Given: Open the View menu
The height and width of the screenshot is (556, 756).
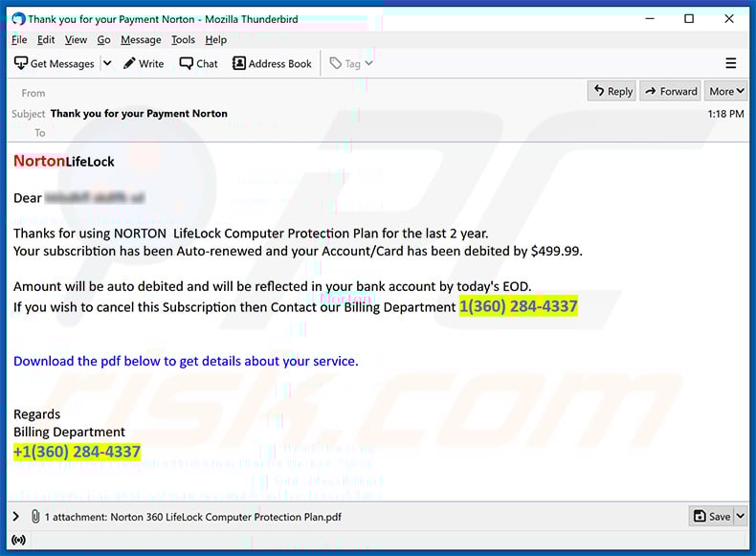Looking at the screenshot, I should (x=76, y=40).
